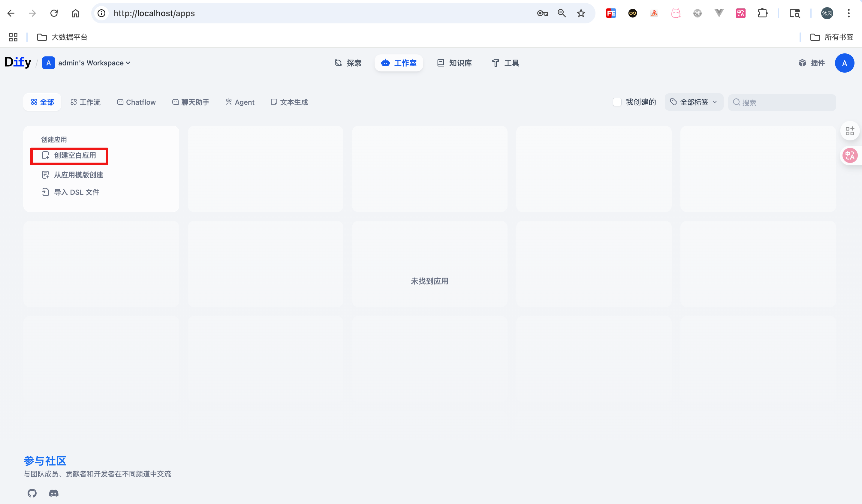
Task: Click the 创建空白应用 button
Action: (69, 156)
